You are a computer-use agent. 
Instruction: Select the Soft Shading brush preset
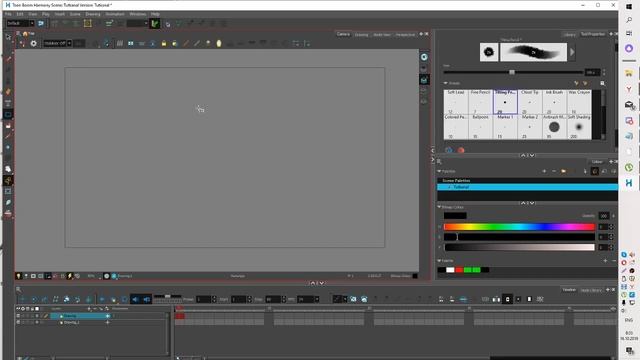579,127
